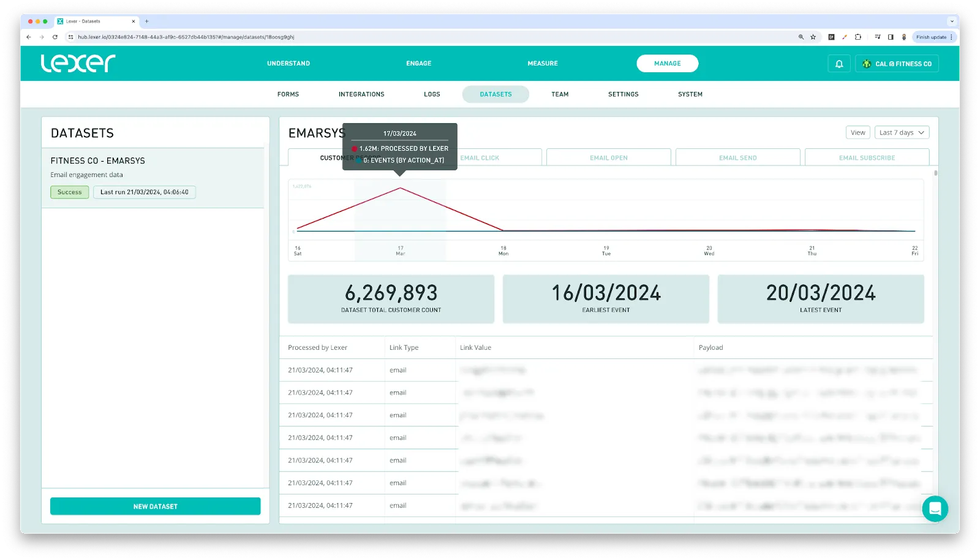Open the Chrome three-dot menu
The image size is (980, 560).
951,37
